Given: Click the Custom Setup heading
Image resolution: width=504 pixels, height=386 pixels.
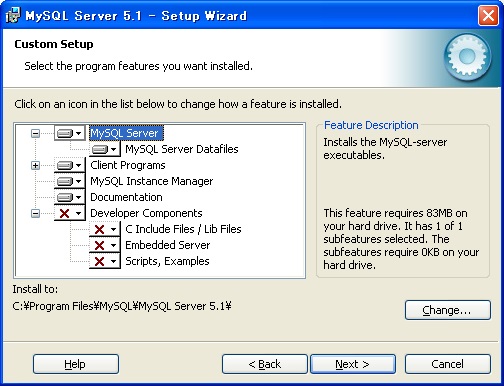Looking at the screenshot, I should click(x=54, y=44).
